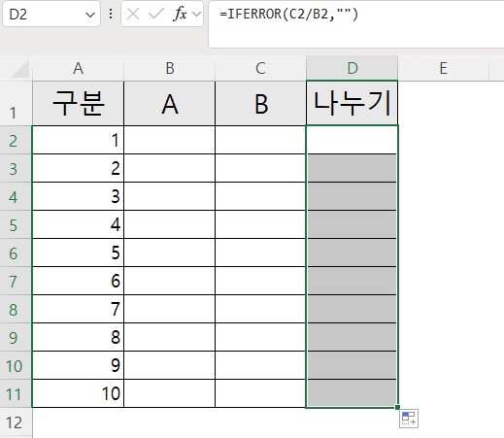Image resolution: width=504 pixels, height=438 pixels.
Task: Select column E header
Action: pyautogui.click(x=443, y=68)
